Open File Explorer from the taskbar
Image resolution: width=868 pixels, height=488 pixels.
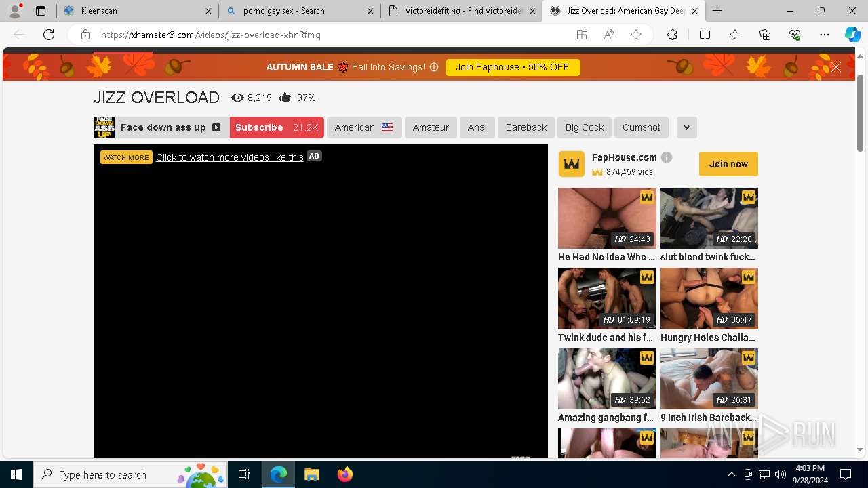click(x=311, y=474)
